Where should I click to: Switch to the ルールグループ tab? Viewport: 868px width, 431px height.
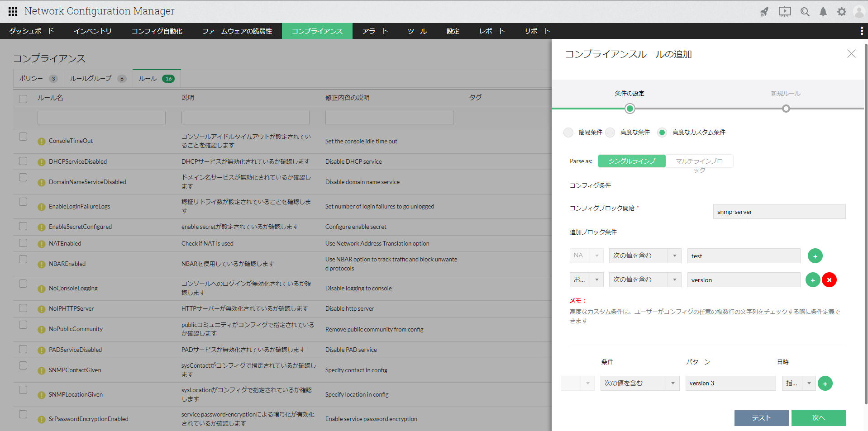(x=97, y=78)
